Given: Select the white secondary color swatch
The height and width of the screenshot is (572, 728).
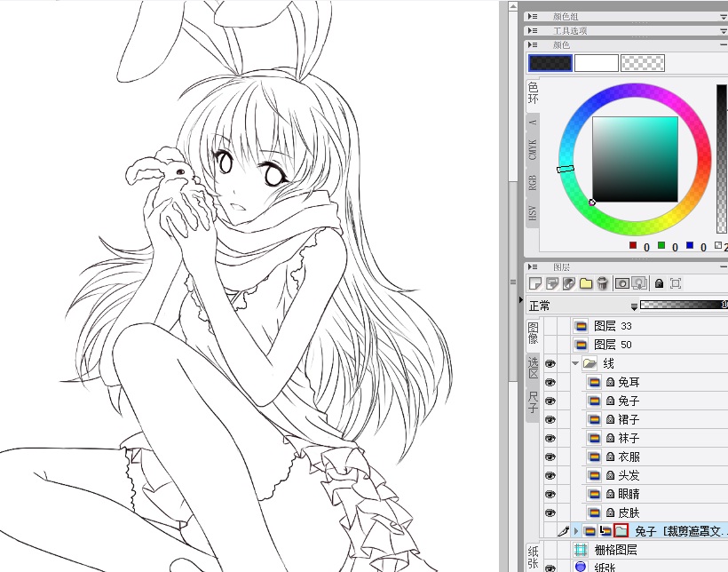Looking at the screenshot, I should pyautogui.click(x=596, y=63).
